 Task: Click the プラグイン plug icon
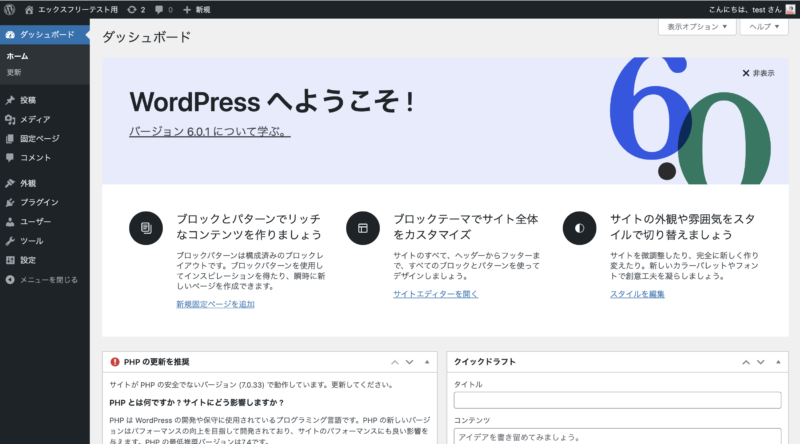[x=10, y=203]
